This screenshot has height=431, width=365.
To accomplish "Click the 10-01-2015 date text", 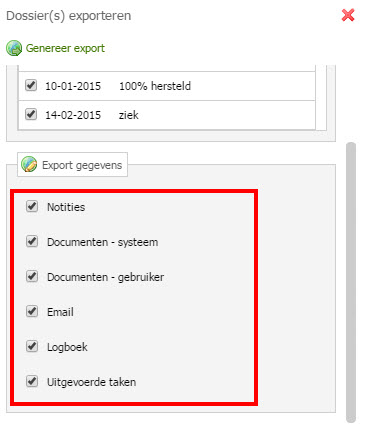I will click(x=73, y=86).
